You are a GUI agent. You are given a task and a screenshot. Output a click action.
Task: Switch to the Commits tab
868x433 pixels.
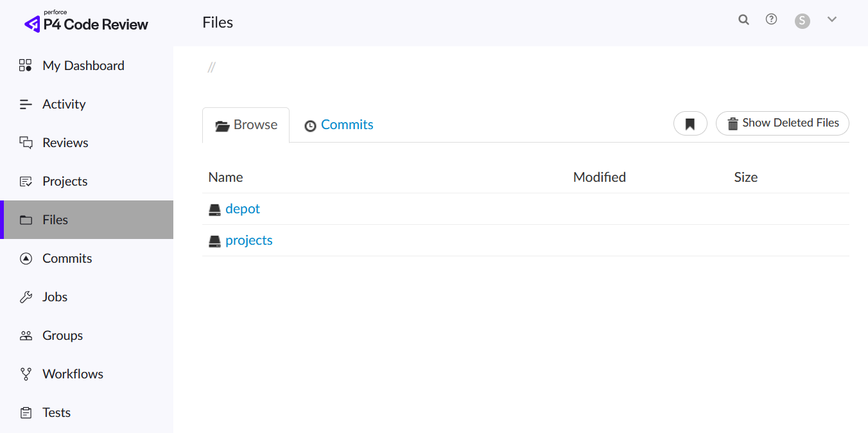point(338,125)
